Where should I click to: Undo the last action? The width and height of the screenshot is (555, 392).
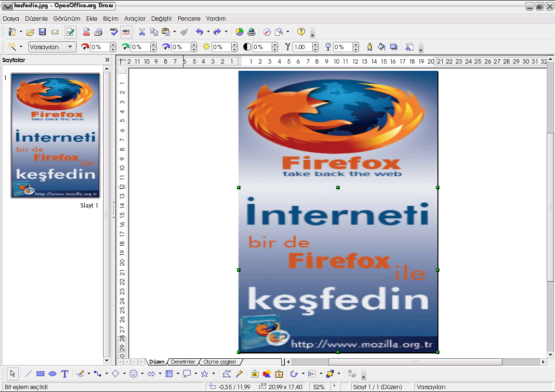pos(199,32)
